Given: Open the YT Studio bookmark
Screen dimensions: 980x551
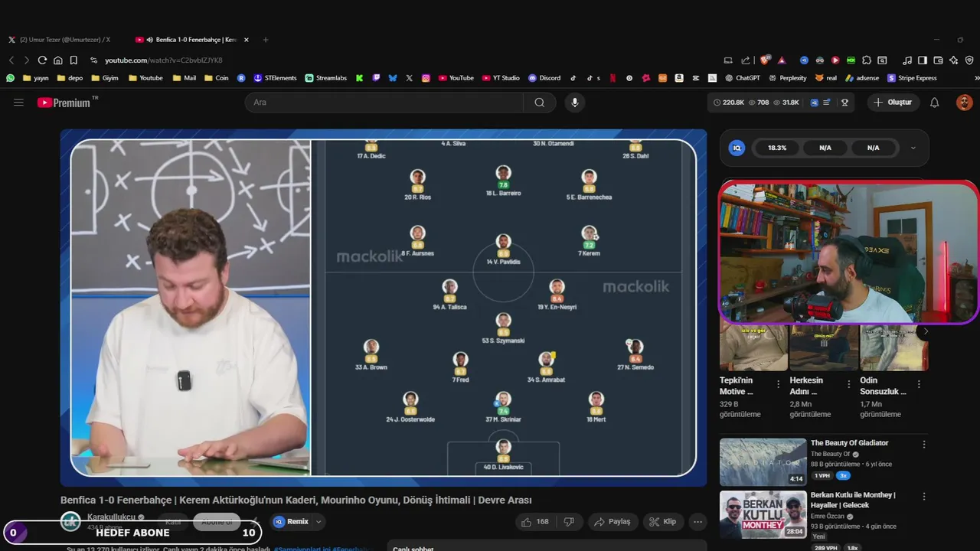Looking at the screenshot, I should pyautogui.click(x=501, y=78).
